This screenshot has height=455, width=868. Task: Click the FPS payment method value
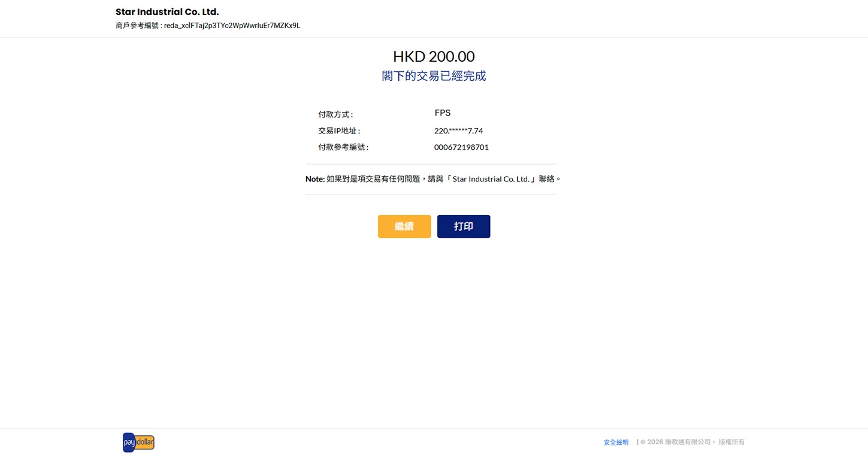click(x=443, y=113)
